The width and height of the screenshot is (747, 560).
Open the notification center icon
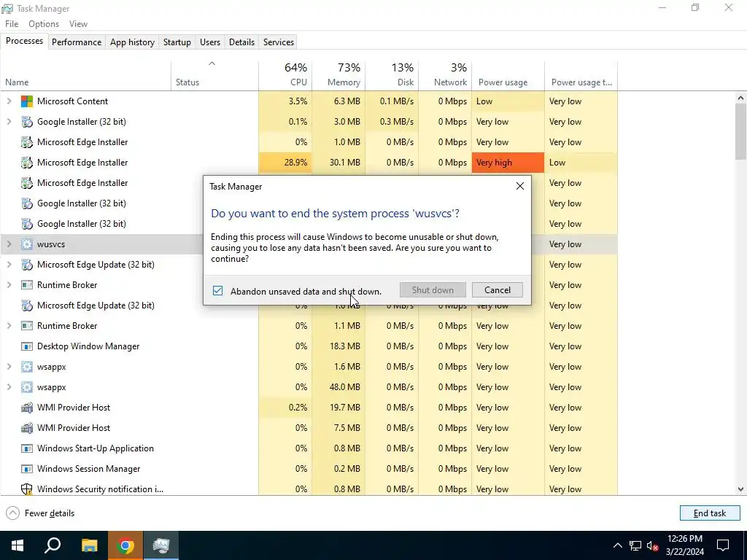point(723,545)
